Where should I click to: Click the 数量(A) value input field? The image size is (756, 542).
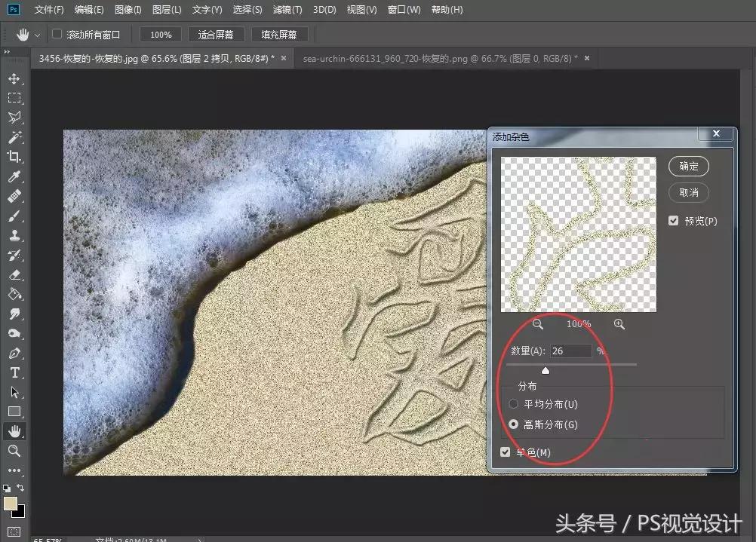pos(570,350)
